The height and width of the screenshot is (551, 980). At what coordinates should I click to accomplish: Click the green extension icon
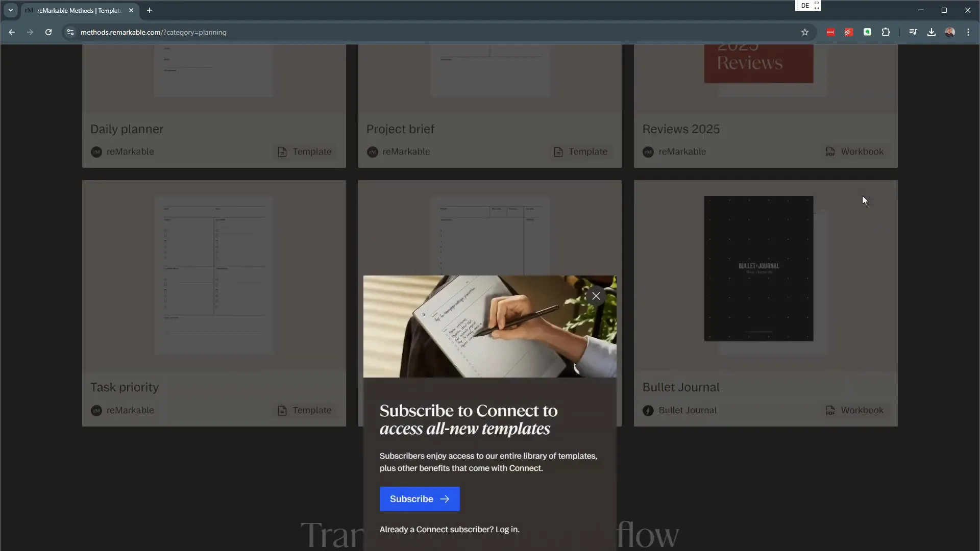(867, 32)
